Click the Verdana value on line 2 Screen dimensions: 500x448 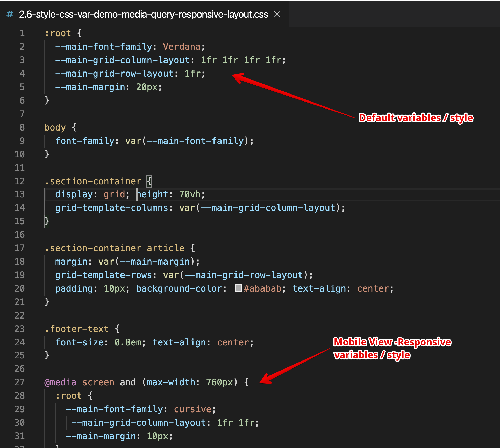point(181,46)
